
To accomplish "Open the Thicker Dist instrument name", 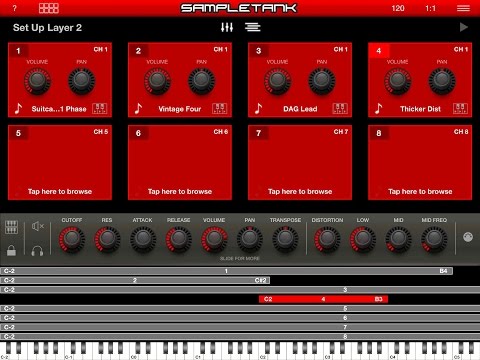I will (420, 109).
